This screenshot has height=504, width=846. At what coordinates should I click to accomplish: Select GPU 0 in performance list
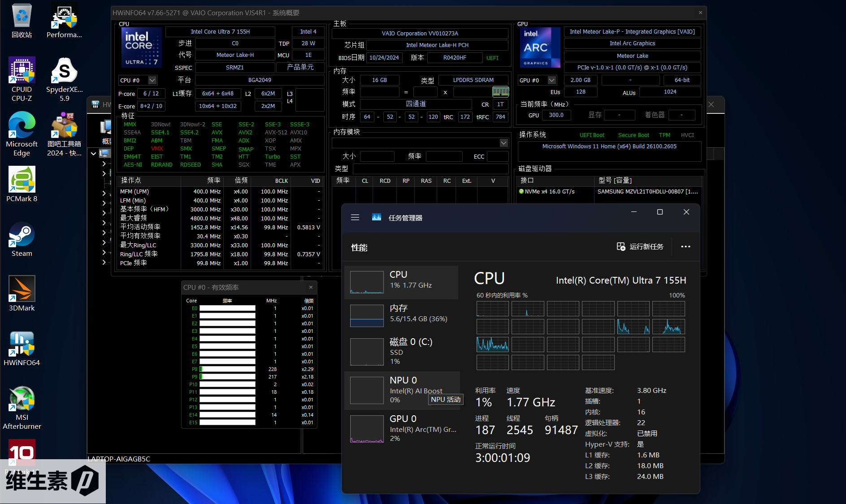coord(401,428)
